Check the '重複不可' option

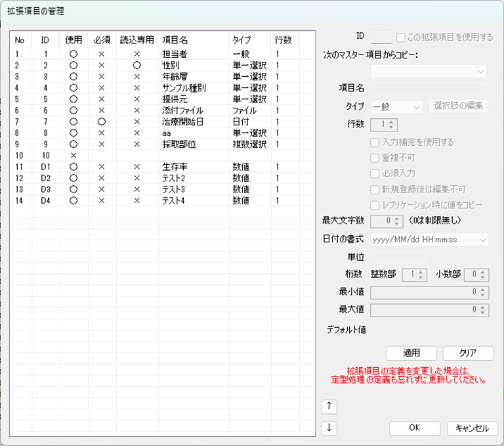(375, 158)
